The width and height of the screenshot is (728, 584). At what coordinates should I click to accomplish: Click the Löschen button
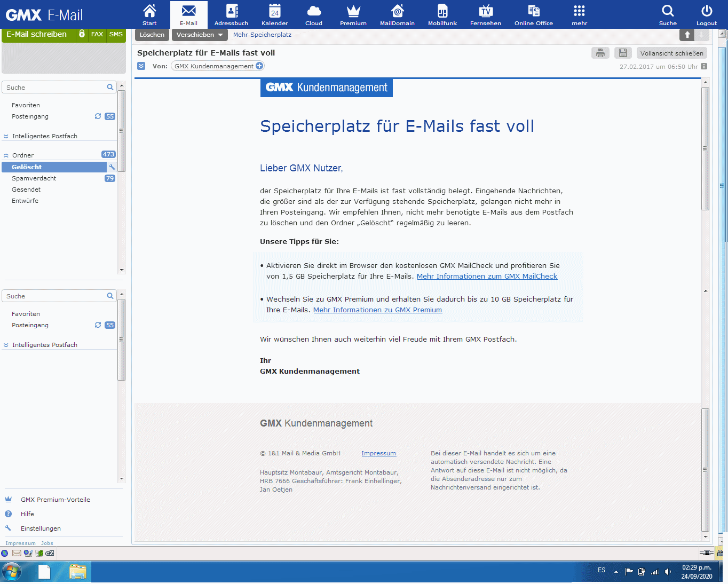[x=152, y=35]
